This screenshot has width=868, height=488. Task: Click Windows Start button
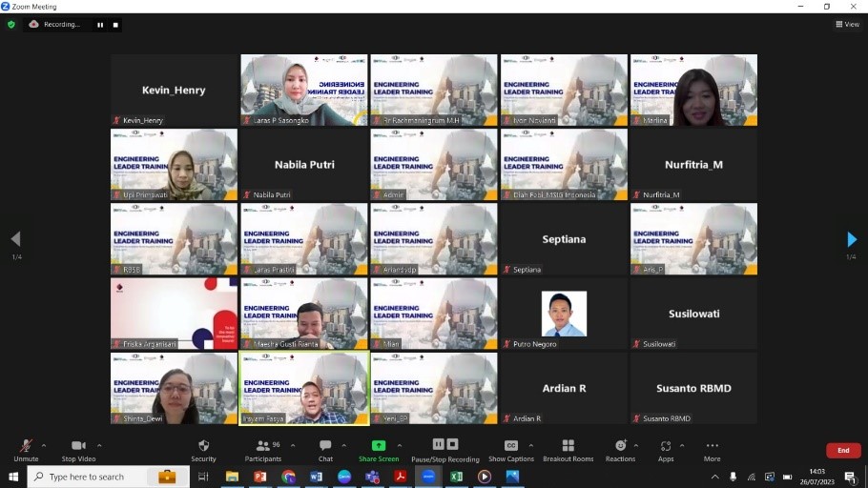click(13, 477)
